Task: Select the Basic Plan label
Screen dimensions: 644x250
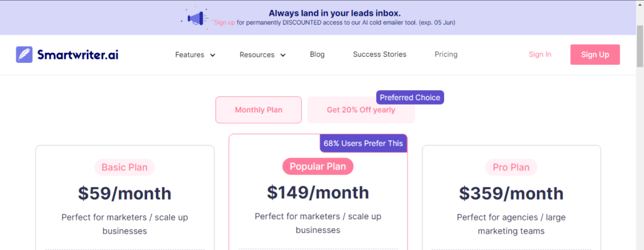Action: tap(125, 168)
